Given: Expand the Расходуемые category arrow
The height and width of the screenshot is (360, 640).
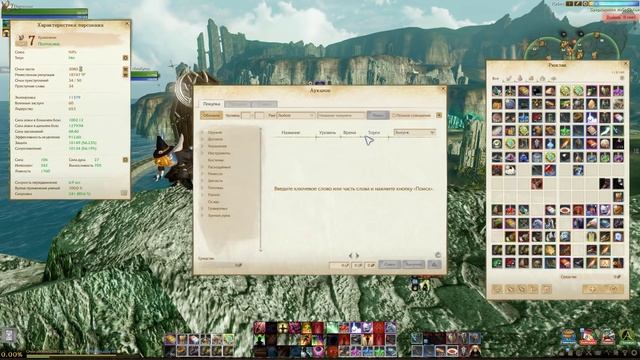Looking at the screenshot, I should click(202, 167).
